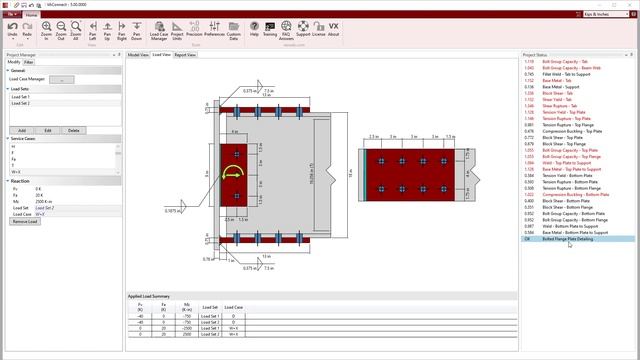Viewport: 640px width, 360px height.
Task: Click the Pan Up arrow icon
Action: (107, 26)
